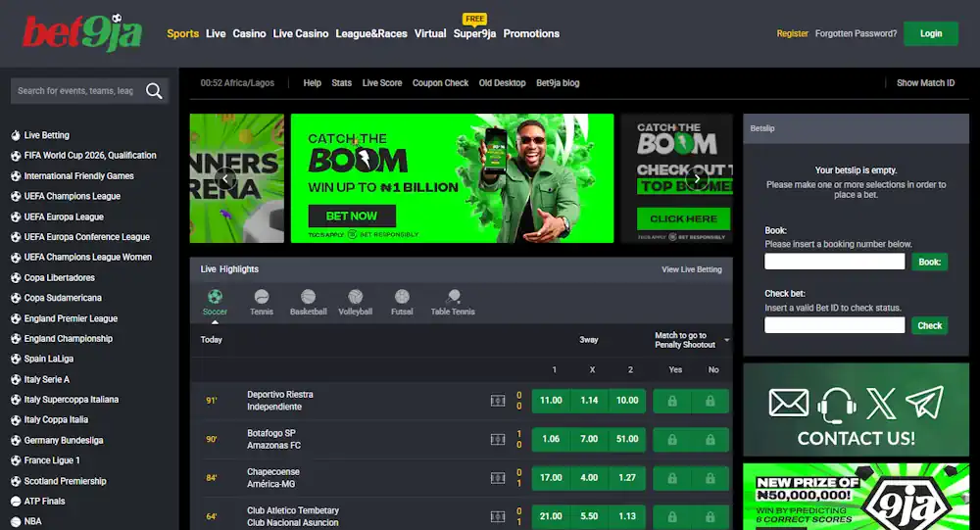Click the email envelope contact icon
This screenshot has height=530, width=980.
(788, 403)
